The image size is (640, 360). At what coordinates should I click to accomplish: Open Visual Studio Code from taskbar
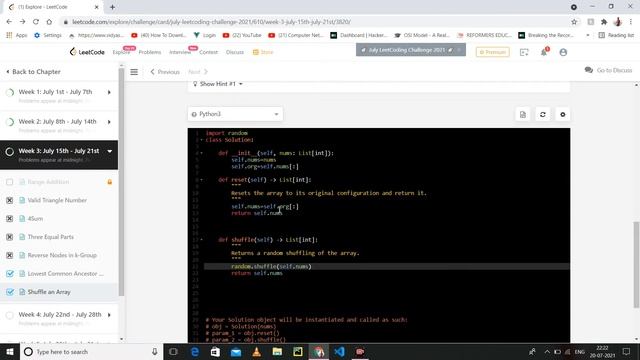[339, 352]
